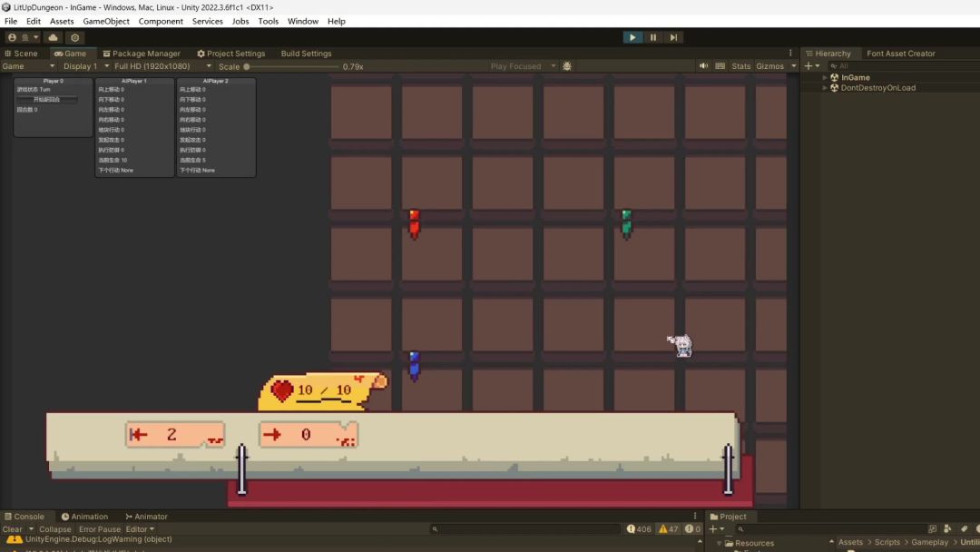Click the Step frame button
The width and height of the screenshot is (980, 552).
(x=673, y=37)
